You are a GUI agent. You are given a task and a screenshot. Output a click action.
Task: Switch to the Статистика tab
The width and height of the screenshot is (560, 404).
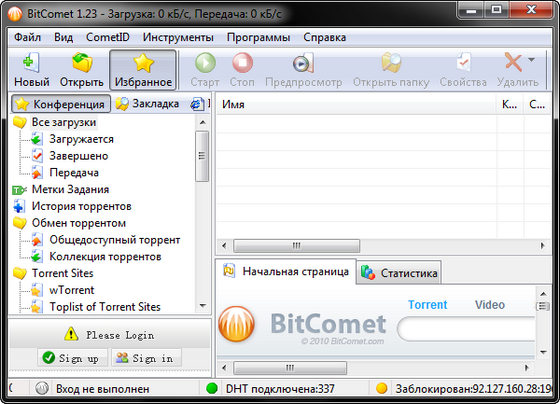399,273
